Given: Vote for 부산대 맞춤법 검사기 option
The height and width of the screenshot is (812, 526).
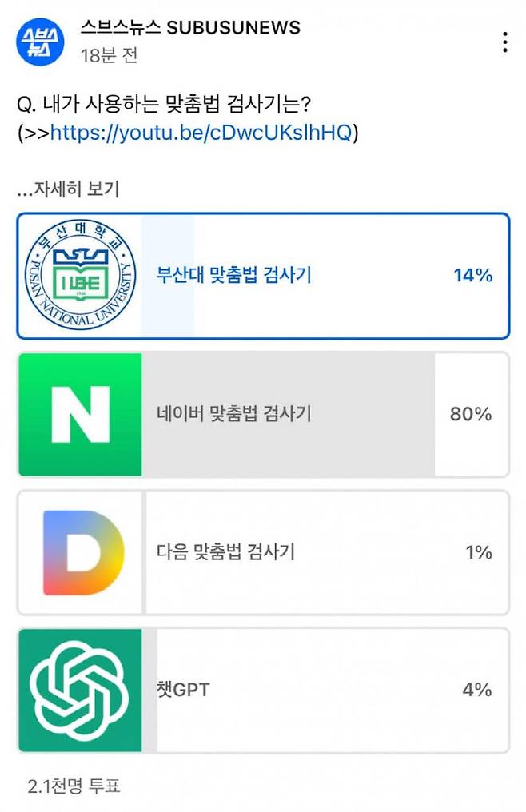Looking at the screenshot, I should coord(262,275).
